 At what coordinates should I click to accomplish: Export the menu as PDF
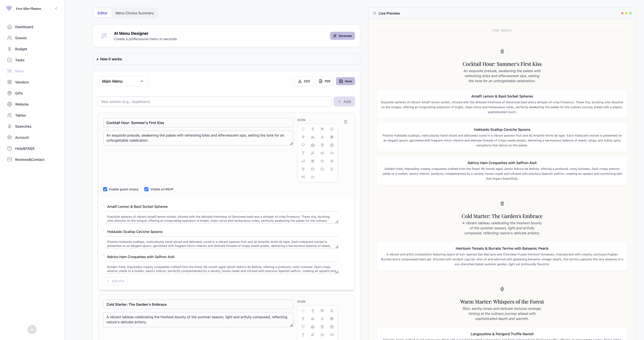(325, 81)
